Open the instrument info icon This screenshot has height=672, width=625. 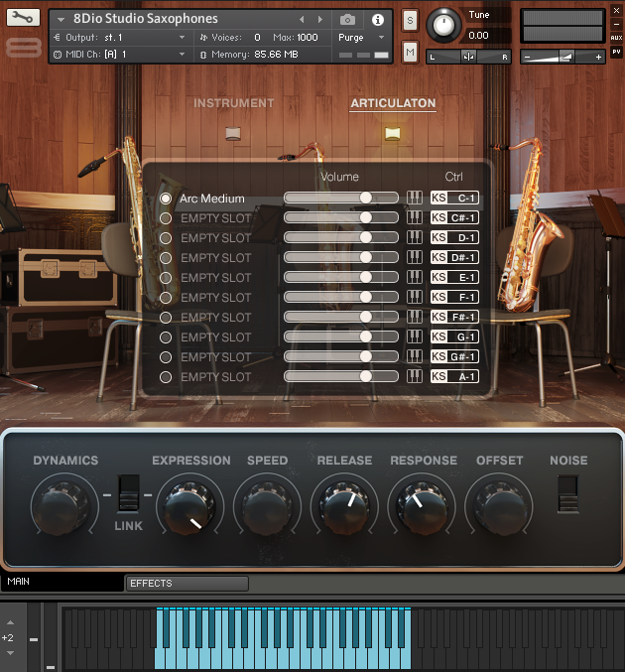(x=377, y=19)
